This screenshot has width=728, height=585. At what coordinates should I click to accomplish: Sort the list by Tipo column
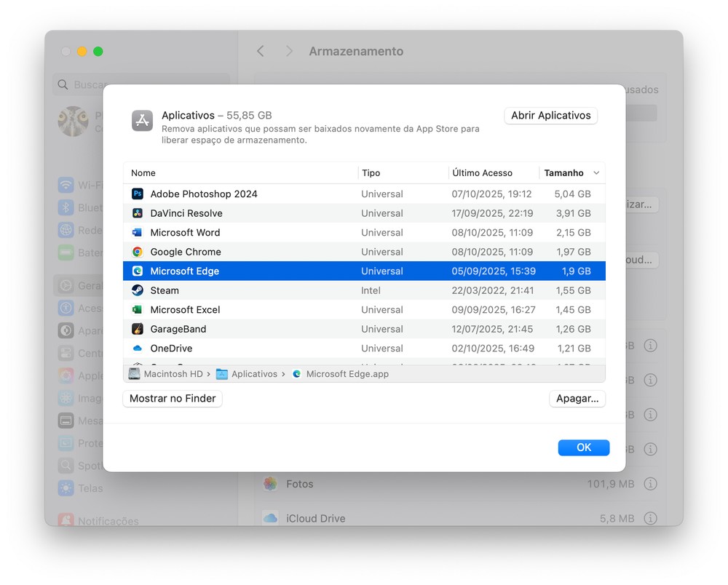pyautogui.click(x=371, y=173)
